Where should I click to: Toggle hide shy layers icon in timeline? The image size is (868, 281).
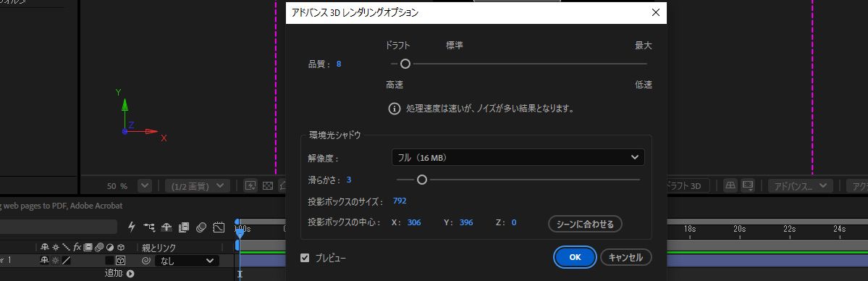point(167,227)
